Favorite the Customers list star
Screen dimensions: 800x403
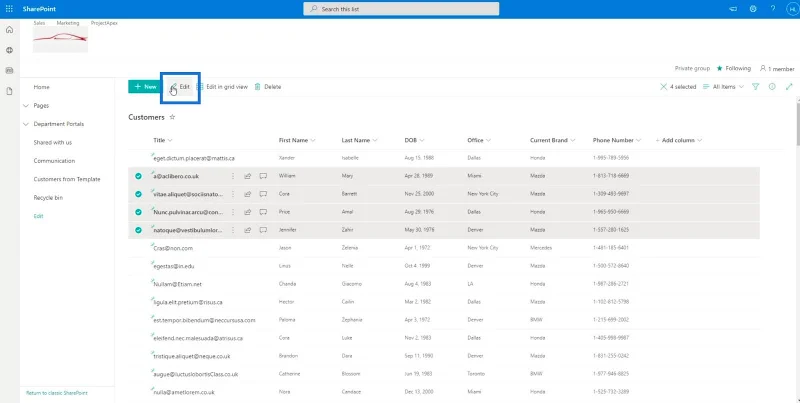pos(172,117)
